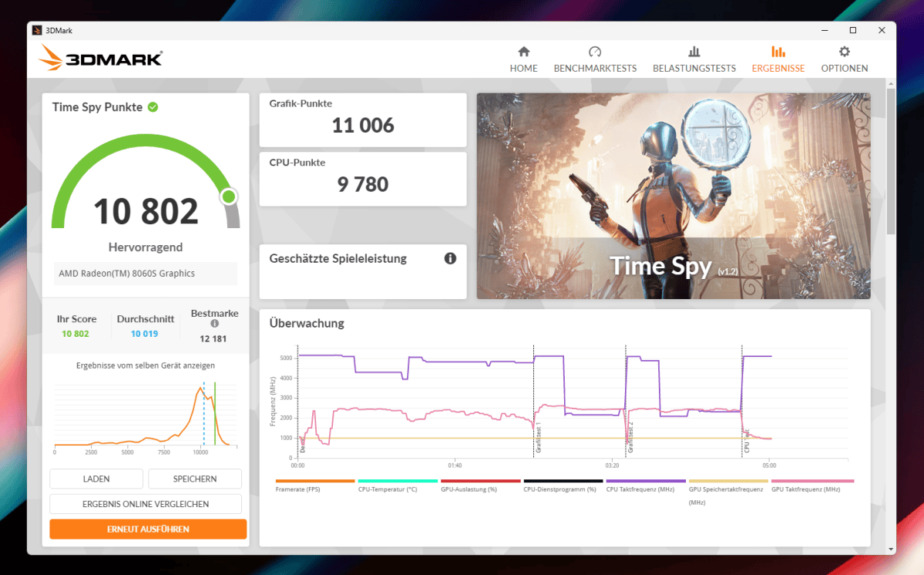Open the BELASTUNGSTESTS tab
This screenshot has height=575, width=924.
click(694, 59)
